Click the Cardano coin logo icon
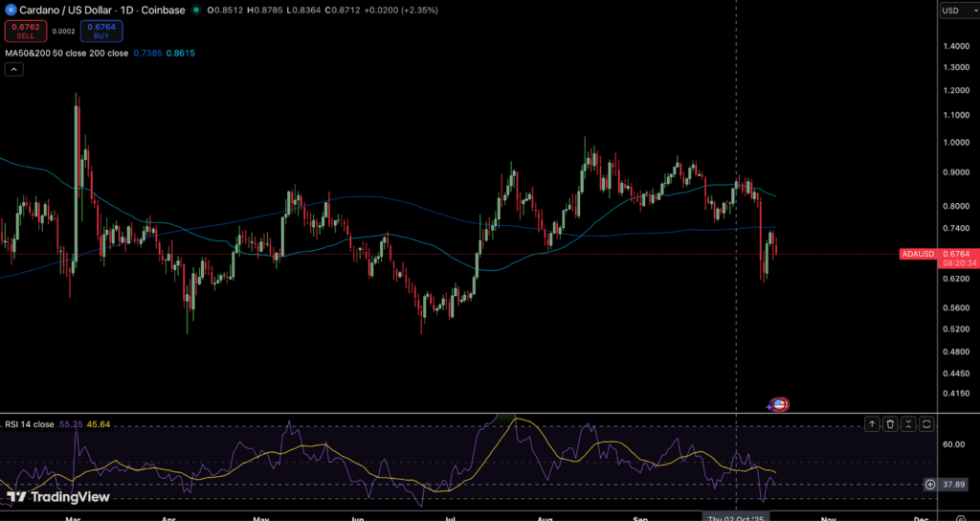The width and height of the screenshot is (980, 521). click(x=11, y=10)
